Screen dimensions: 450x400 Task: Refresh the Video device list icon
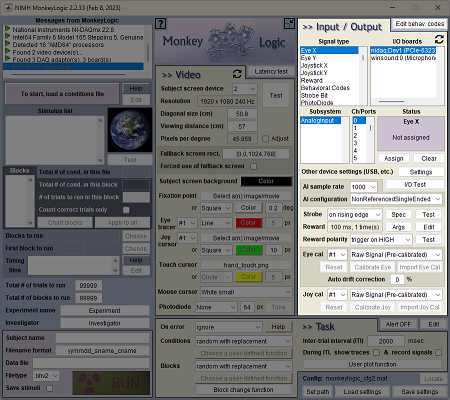pyautogui.click(x=237, y=73)
